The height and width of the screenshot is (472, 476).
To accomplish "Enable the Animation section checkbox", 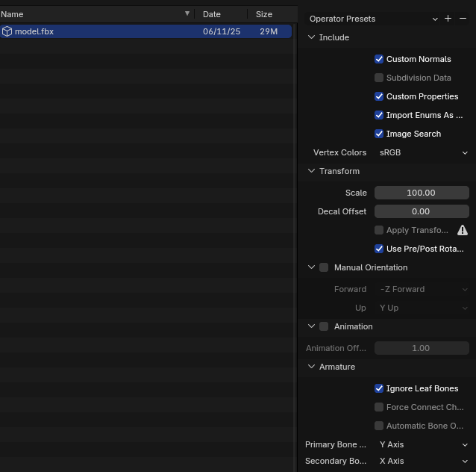I will pyautogui.click(x=324, y=326).
